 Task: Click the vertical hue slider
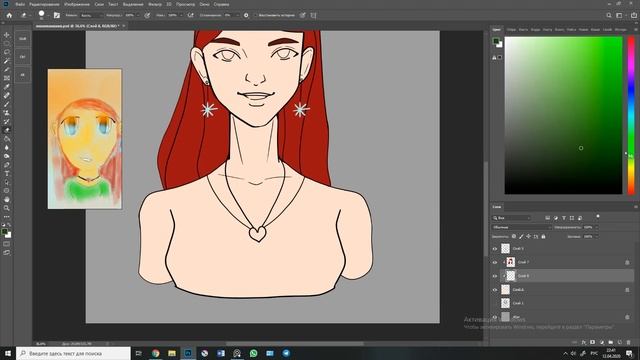click(x=631, y=116)
